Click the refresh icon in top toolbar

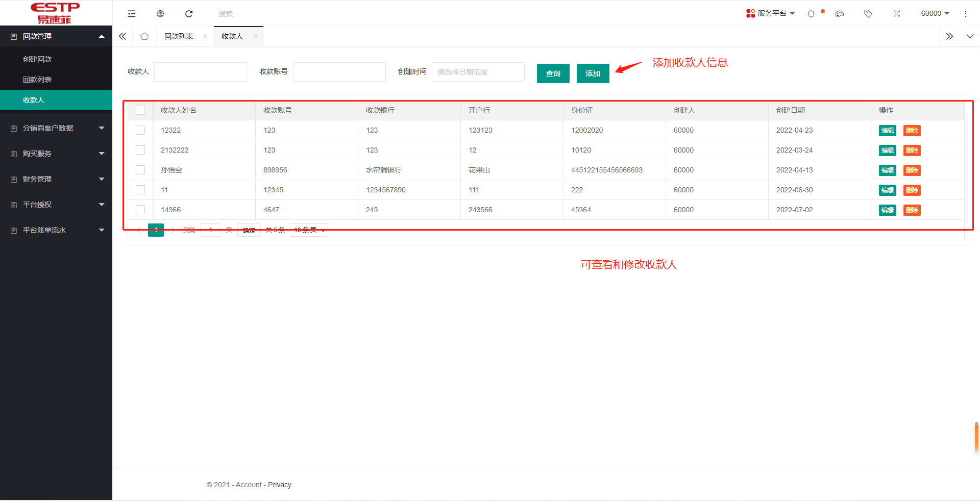pyautogui.click(x=189, y=14)
